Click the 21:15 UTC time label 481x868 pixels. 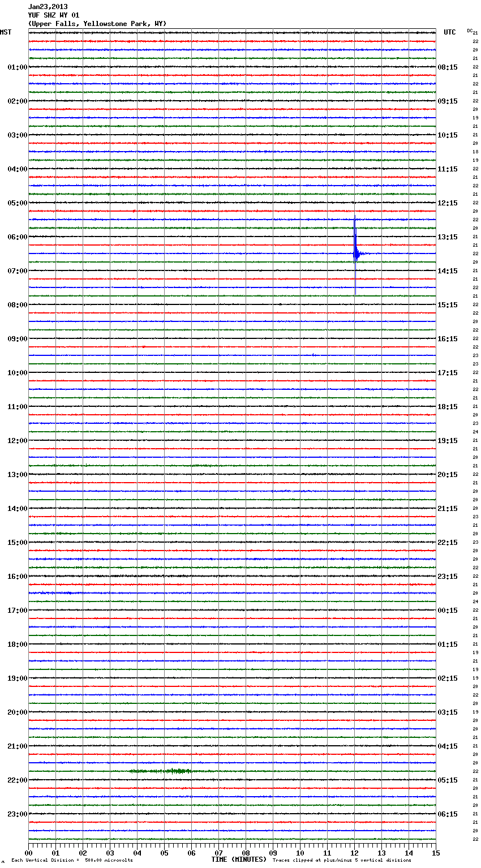pyautogui.click(x=448, y=509)
